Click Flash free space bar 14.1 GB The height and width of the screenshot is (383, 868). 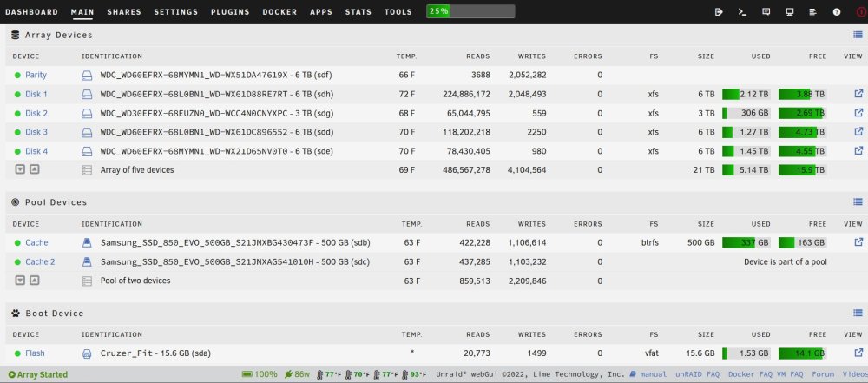coord(802,353)
